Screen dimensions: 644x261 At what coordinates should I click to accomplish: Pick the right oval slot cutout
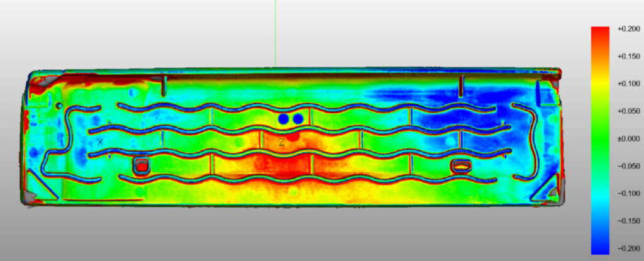462,166
